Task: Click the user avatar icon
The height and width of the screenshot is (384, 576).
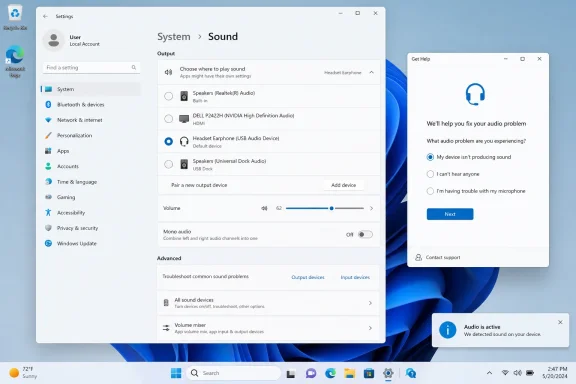Action: tap(54, 40)
